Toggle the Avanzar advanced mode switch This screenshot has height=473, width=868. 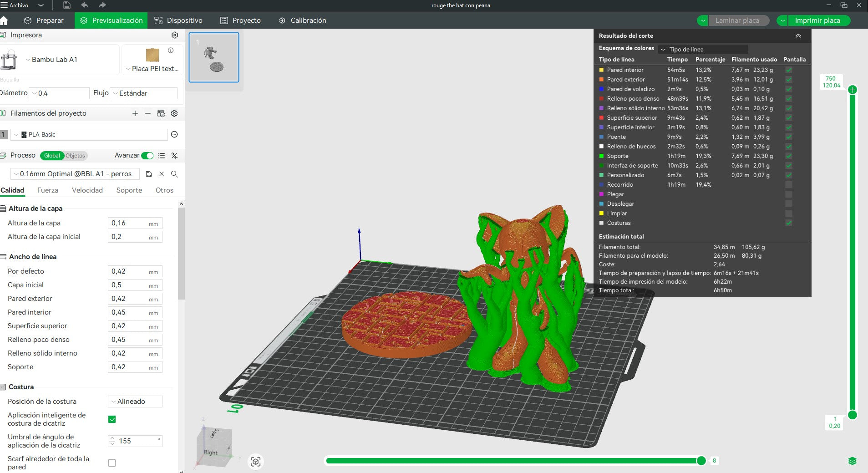[147, 156]
